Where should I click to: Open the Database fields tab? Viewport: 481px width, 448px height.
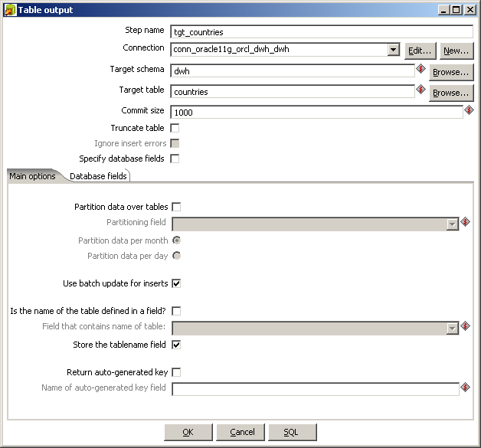(x=98, y=176)
